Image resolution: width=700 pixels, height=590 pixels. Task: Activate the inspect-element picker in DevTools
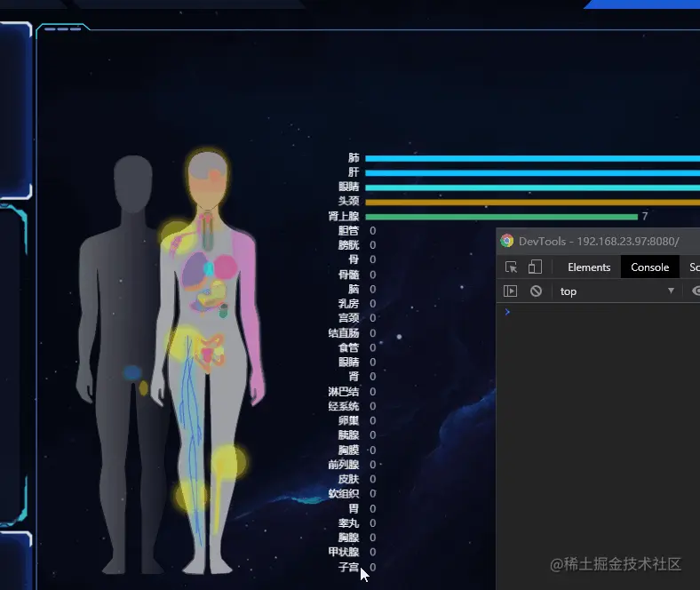coord(511,267)
